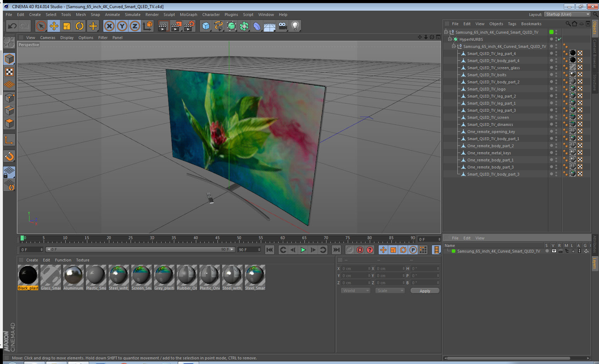Click timeline marker at frame 45

217,239
